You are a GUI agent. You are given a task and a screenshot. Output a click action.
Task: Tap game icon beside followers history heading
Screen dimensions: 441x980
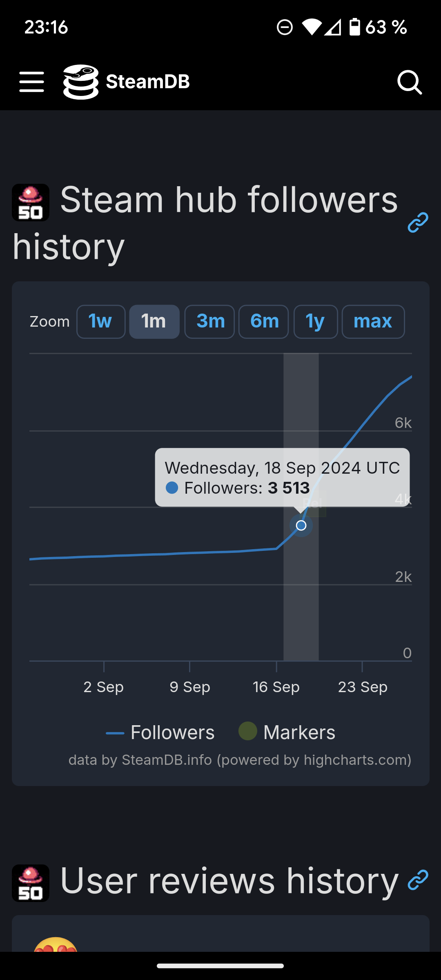pos(31,203)
